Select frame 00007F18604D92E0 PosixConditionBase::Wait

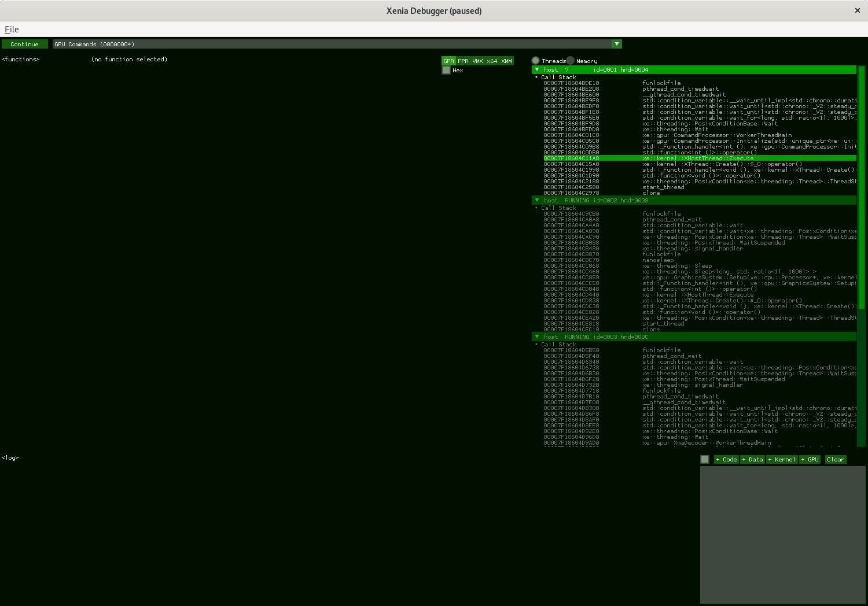700,431
